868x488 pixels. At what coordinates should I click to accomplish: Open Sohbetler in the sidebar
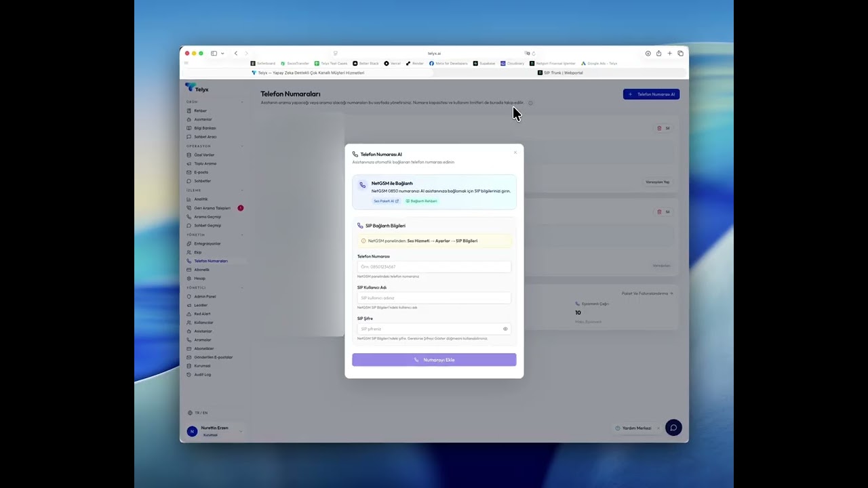[x=203, y=181]
